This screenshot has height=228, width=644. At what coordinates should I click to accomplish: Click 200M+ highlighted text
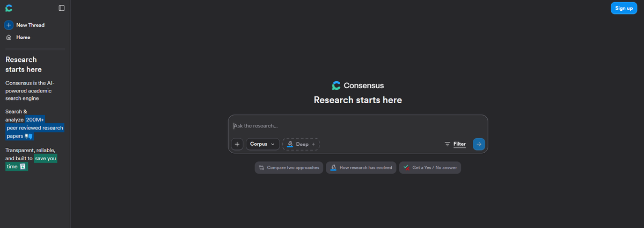pyautogui.click(x=35, y=119)
